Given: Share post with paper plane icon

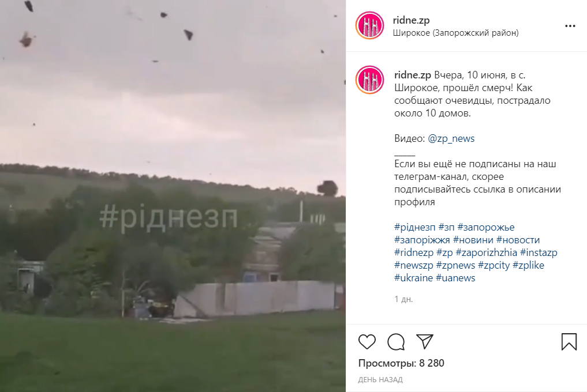Looking at the screenshot, I should [x=425, y=341].
